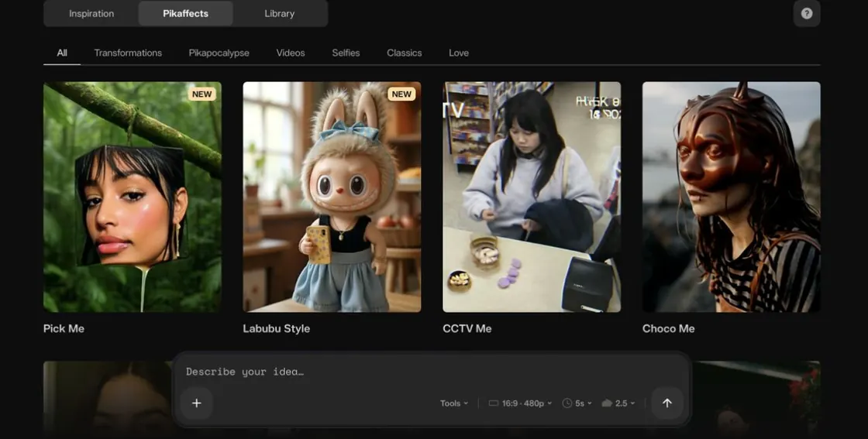Click the NEW badge on Labubu Style card
Screen dimensions: 868x439
401,94
